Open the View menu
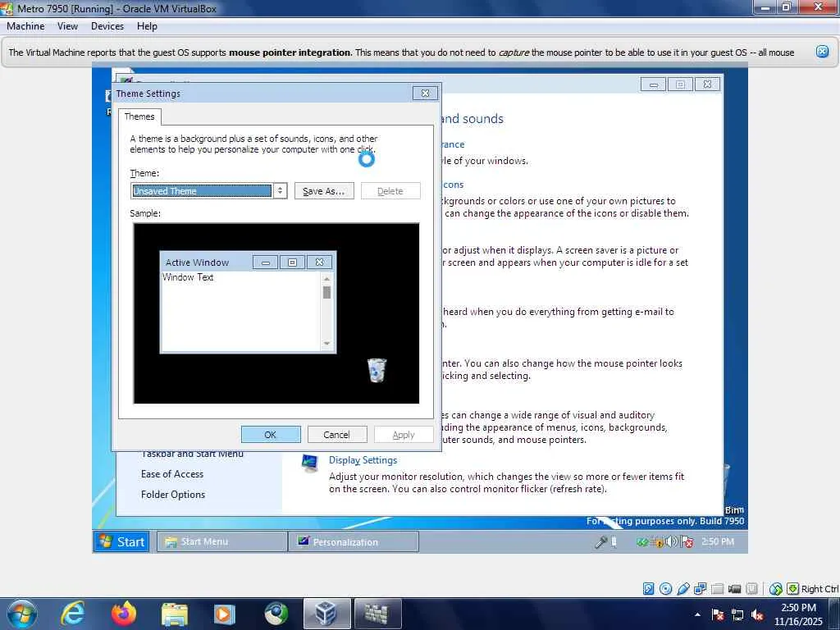The height and width of the screenshot is (630, 840). pyautogui.click(x=67, y=26)
